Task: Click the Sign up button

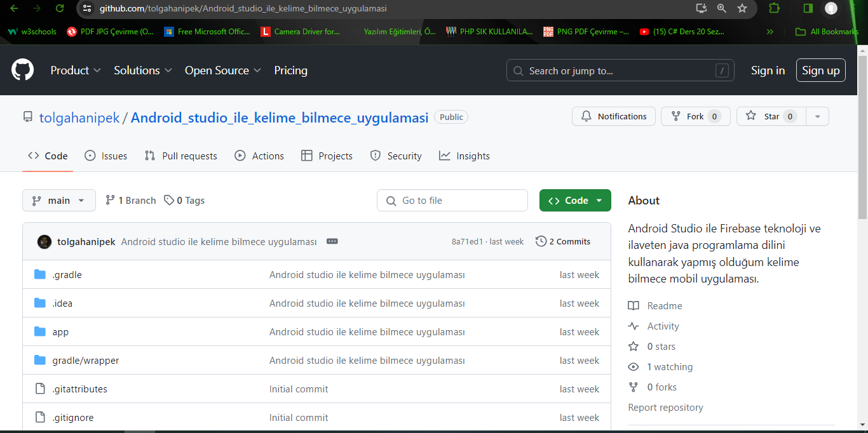Action: tap(820, 70)
